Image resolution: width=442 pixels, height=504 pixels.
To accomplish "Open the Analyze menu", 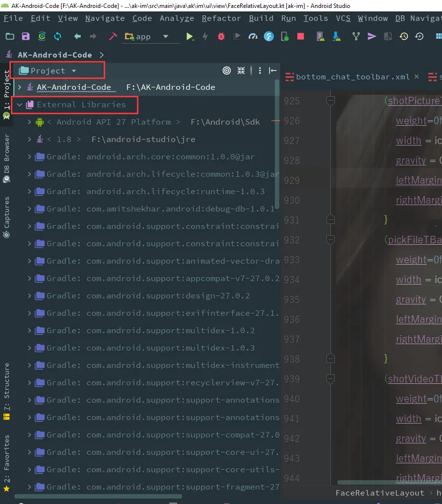I will coord(177,18).
